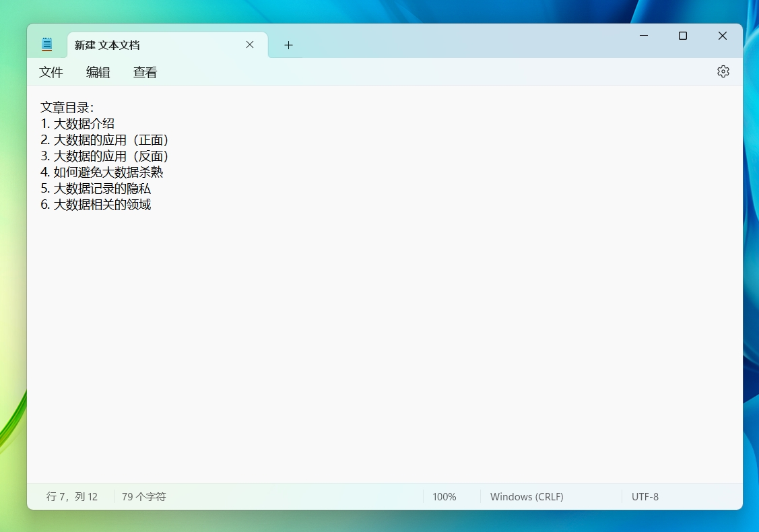Minimize the Notepad window
The image size is (759, 532).
[x=643, y=35]
